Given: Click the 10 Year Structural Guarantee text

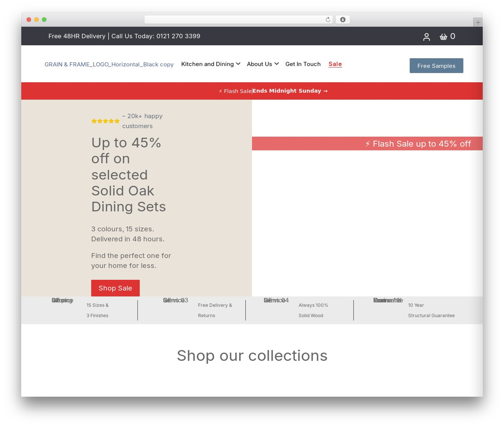Looking at the screenshot, I should pos(431,310).
